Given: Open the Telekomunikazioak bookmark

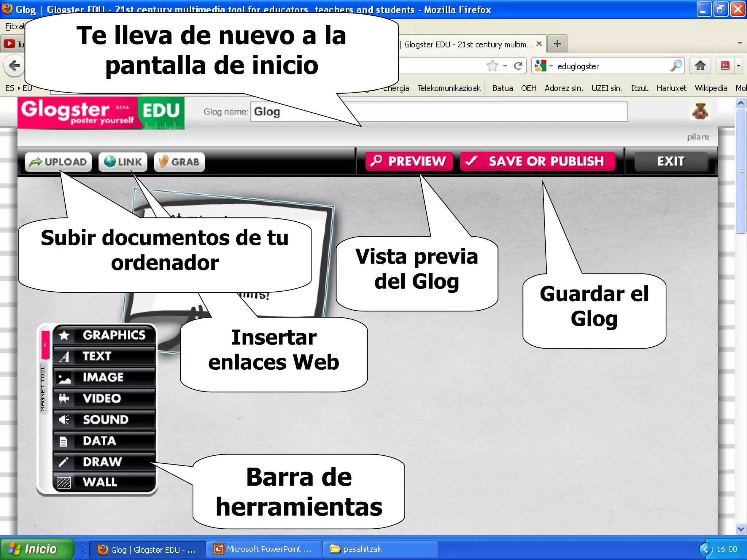Looking at the screenshot, I should point(449,88).
